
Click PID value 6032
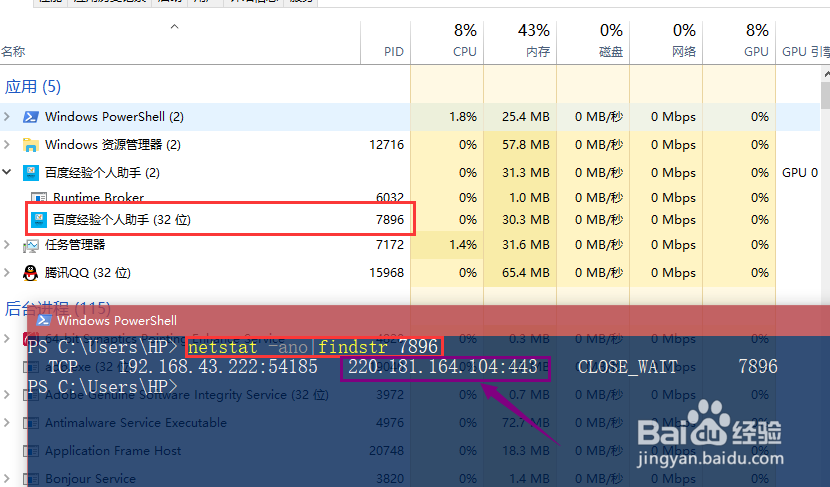click(390, 198)
